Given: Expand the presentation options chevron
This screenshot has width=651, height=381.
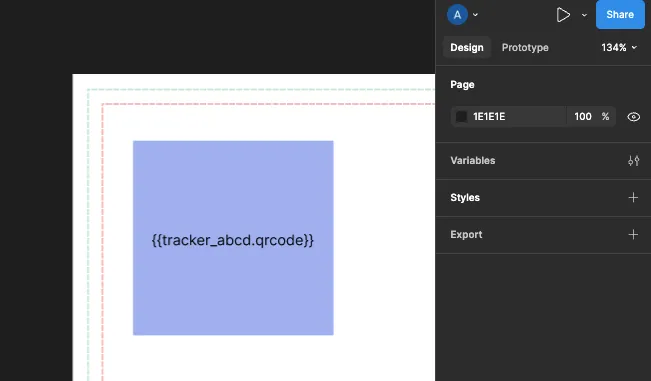Looking at the screenshot, I should pyautogui.click(x=584, y=15).
